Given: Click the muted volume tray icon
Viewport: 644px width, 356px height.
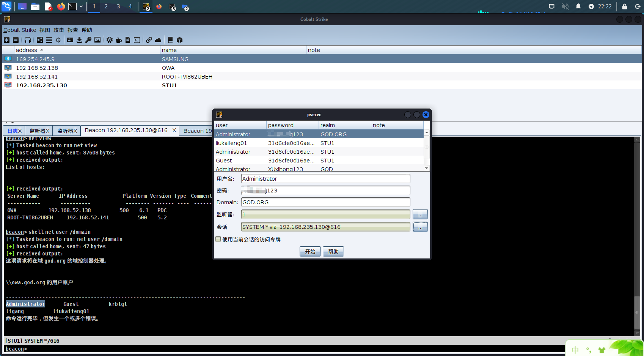Looking at the screenshot, I should click(x=565, y=6).
